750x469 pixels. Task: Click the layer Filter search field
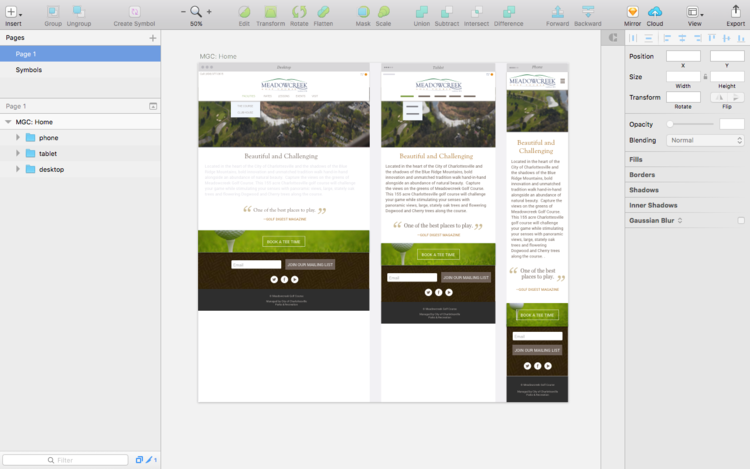click(x=66, y=460)
